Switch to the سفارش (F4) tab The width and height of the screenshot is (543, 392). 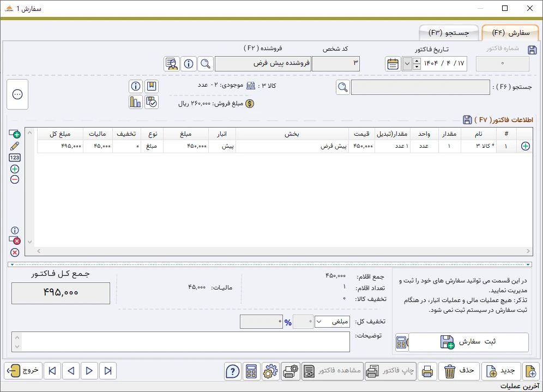[510, 33]
